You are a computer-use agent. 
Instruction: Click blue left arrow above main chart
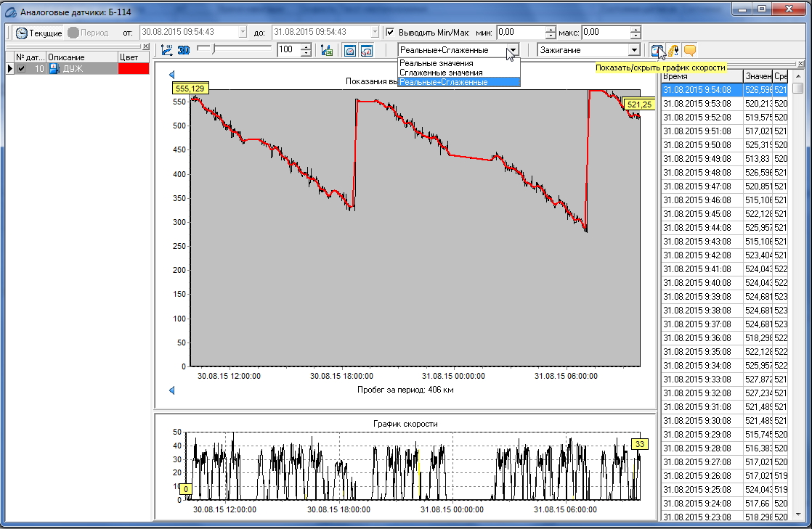tap(172, 74)
